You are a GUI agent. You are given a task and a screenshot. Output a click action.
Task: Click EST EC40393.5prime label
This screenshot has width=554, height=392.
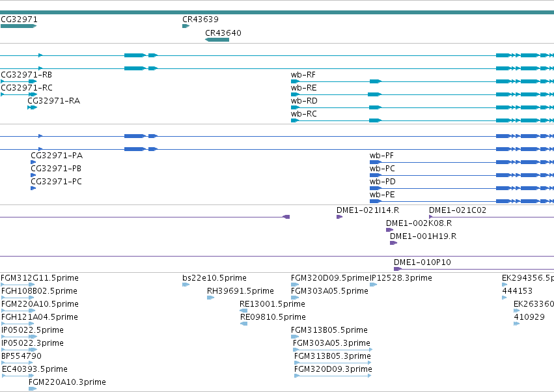pyautogui.click(x=35, y=369)
